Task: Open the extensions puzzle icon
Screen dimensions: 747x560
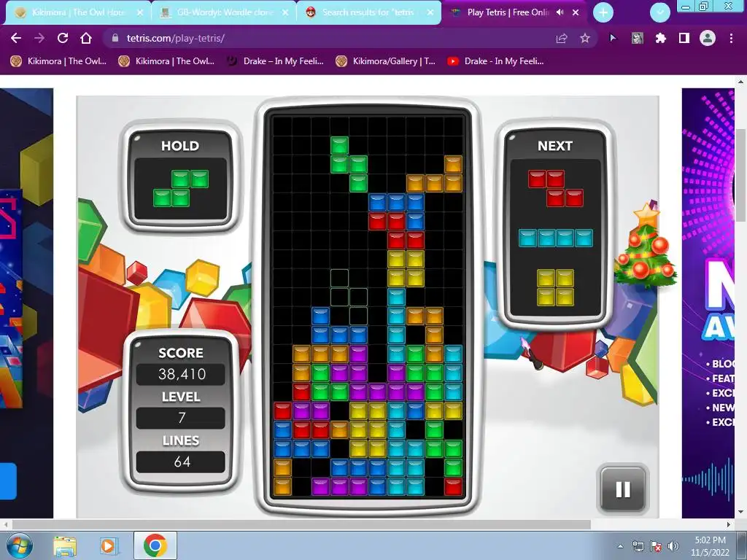Action: point(660,38)
